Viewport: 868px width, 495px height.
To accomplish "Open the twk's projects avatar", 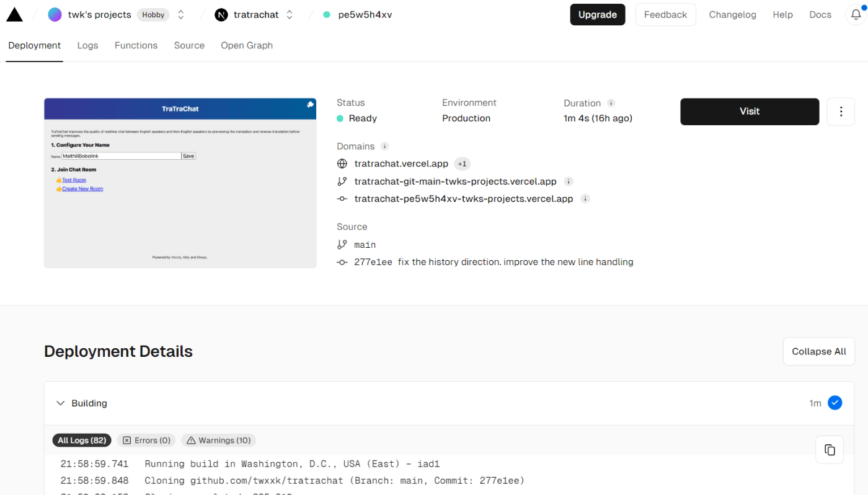I will 55,15.
